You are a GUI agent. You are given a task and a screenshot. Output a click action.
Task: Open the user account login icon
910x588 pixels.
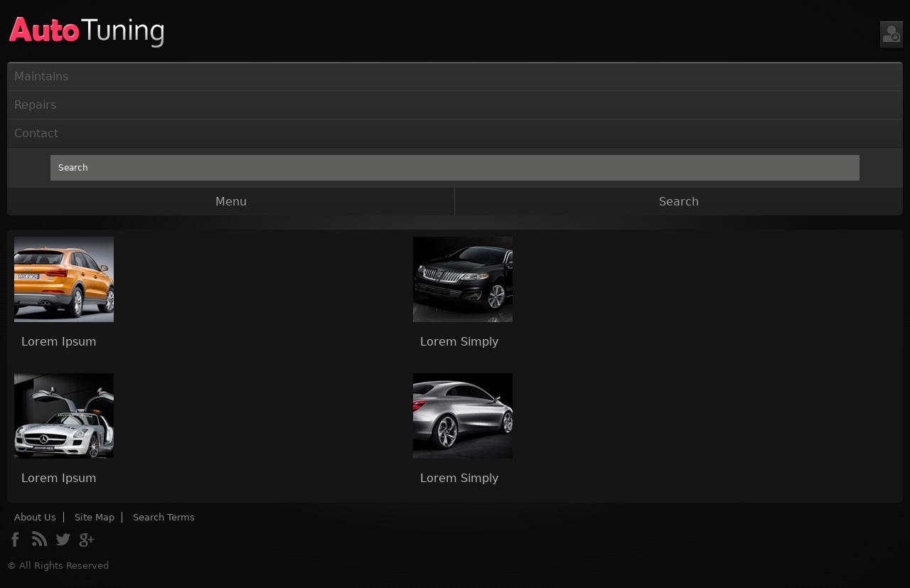(x=892, y=34)
